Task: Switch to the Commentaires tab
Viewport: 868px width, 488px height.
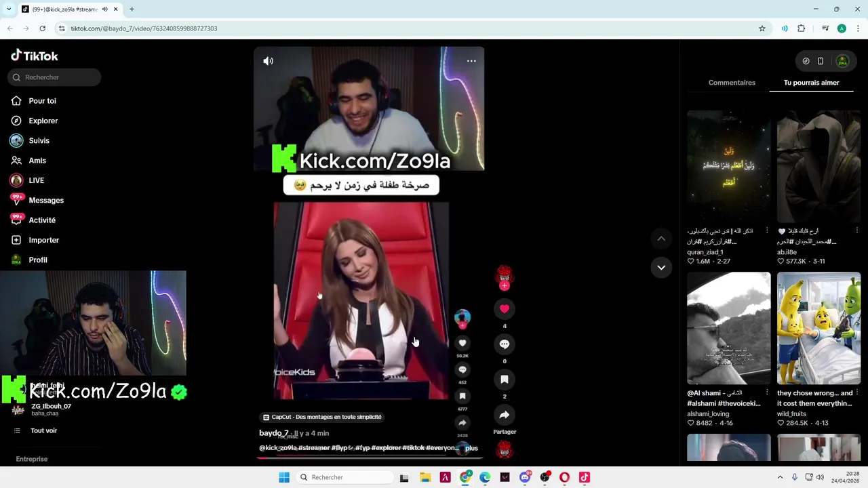Action: tap(732, 83)
